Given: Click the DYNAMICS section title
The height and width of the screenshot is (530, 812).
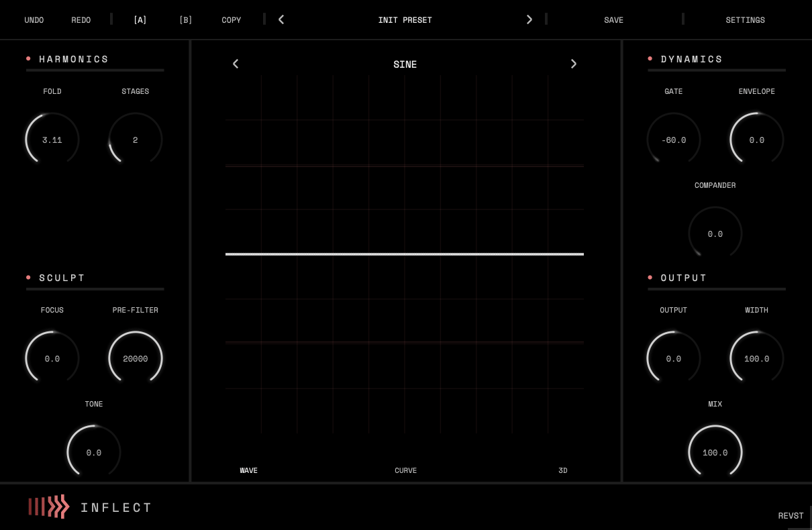Looking at the screenshot, I should tap(692, 59).
